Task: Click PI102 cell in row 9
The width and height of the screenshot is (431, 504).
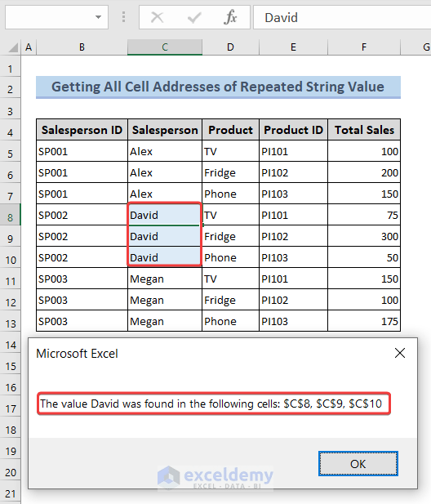Action: [x=293, y=236]
